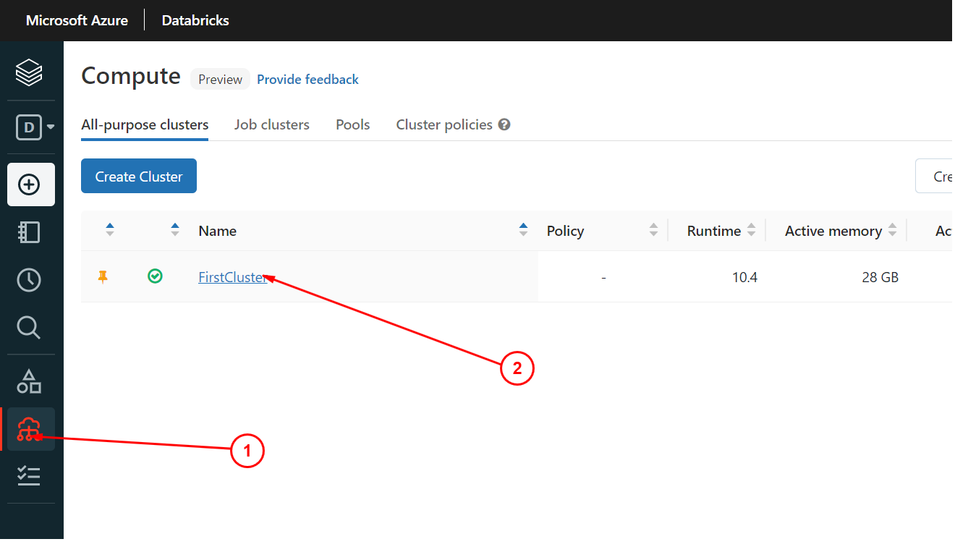
Task: Click the Compute page heading
Action: [x=131, y=76]
